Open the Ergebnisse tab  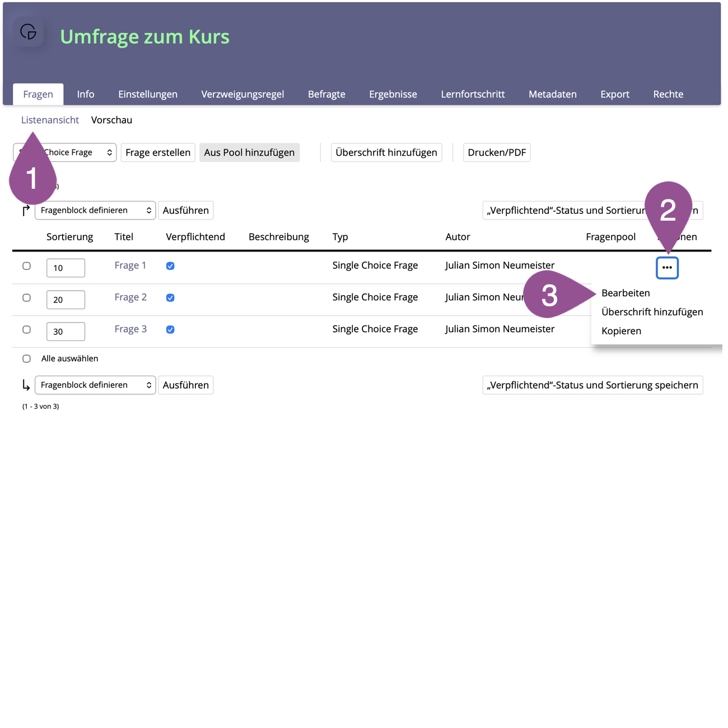click(393, 94)
